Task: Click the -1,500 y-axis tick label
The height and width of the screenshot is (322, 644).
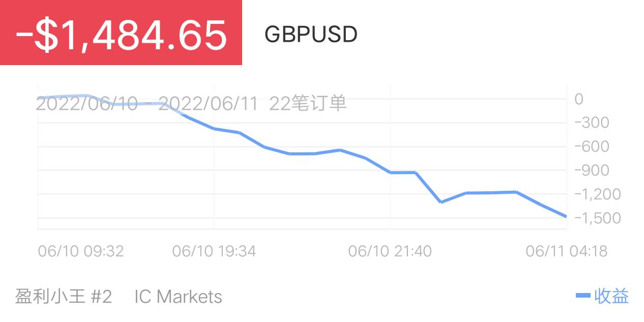Action: 596,218
